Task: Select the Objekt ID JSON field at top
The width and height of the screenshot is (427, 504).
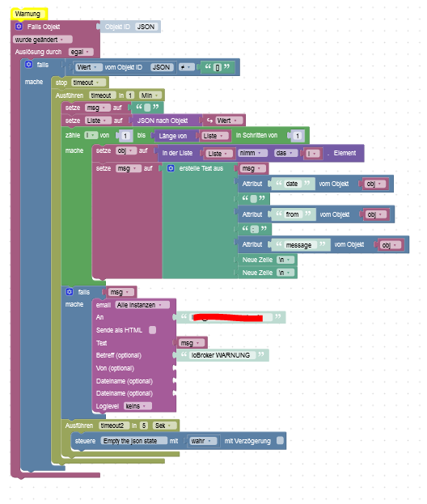Action: coord(146,27)
